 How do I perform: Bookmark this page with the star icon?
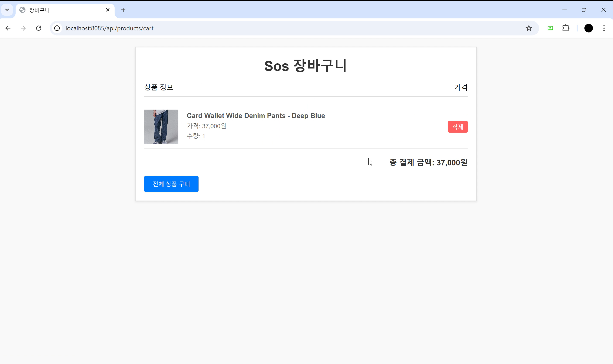pos(528,28)
